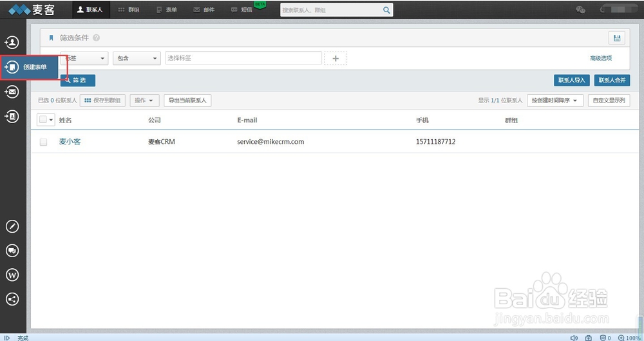Click the 联系人导入 button

(572, 80)
